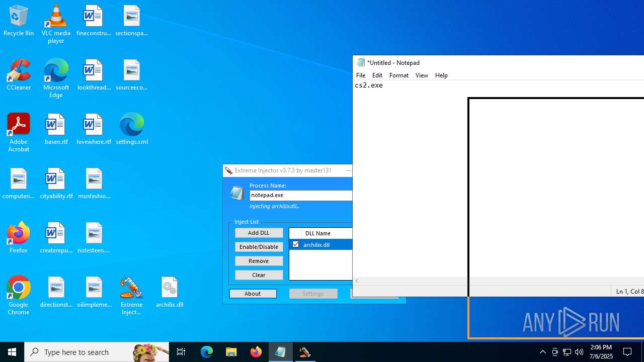Select the sourceeco... file icon

(x=131, y=75)
